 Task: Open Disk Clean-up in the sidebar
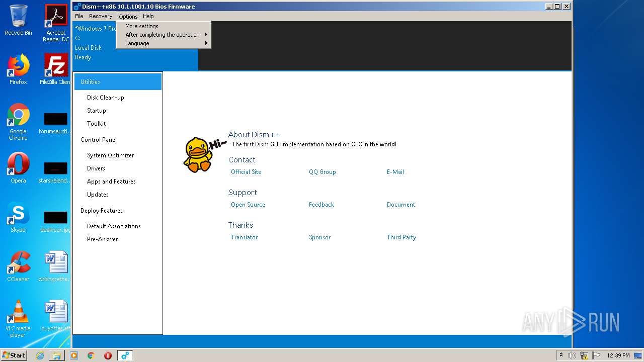(105, 98)
